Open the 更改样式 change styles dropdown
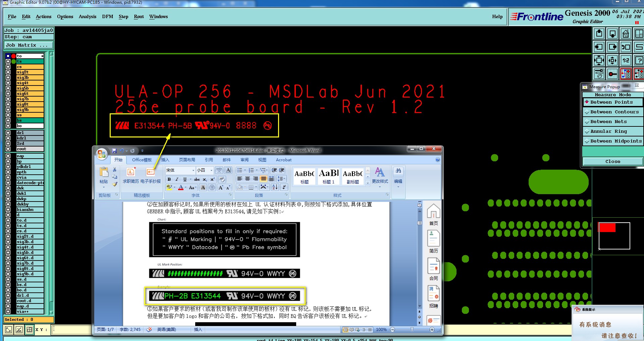Screen dimensions: 644x341 [380, 177]
